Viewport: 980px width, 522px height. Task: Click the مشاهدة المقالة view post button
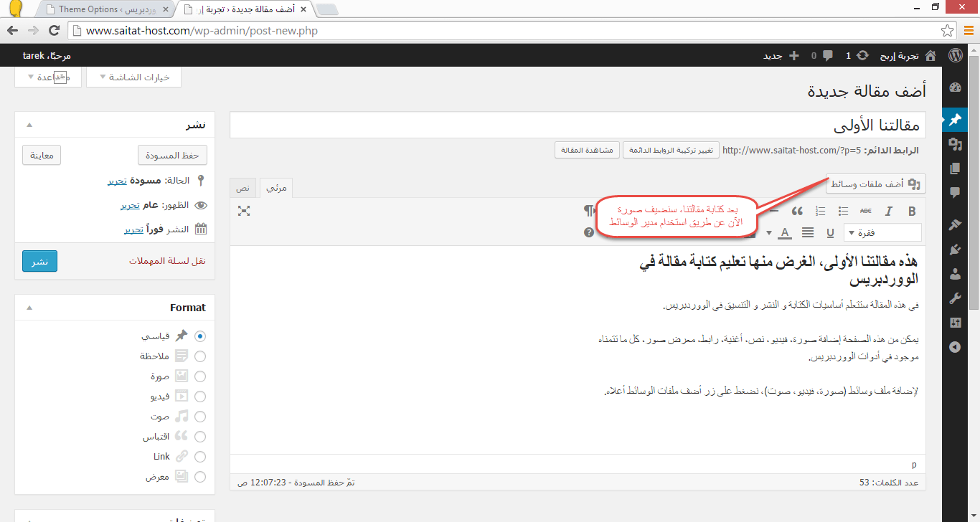point(586,150)
